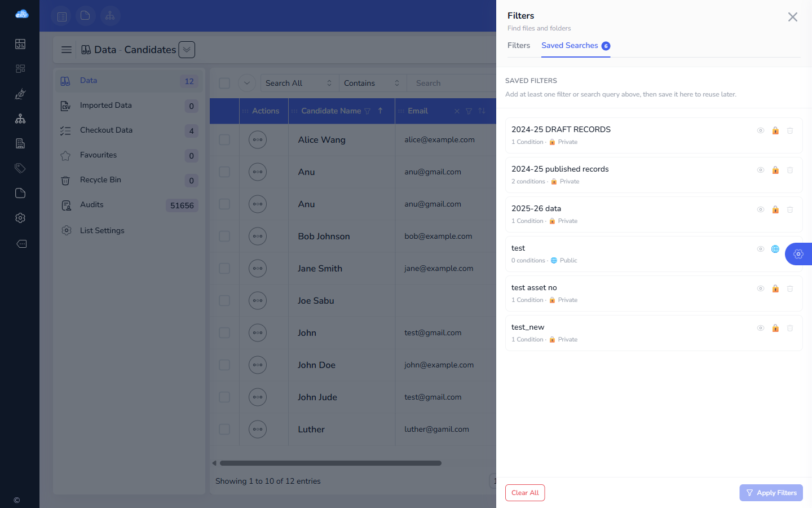Click the building icon in left sidebar

tap(20, 143)
